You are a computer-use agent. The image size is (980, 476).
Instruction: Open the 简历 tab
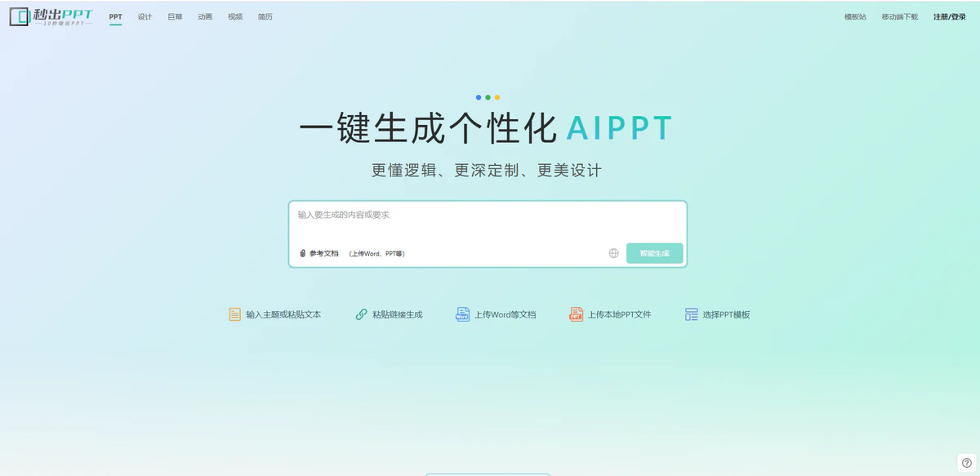click(265, 16)
